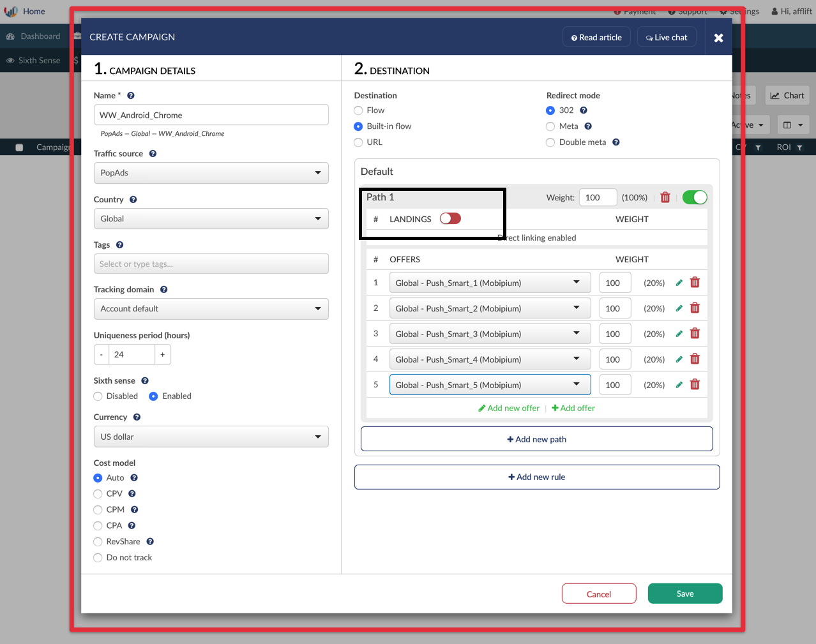Set Sixth sense to Enabled
Screen dimensions: 816x644
tap(153, 396)
